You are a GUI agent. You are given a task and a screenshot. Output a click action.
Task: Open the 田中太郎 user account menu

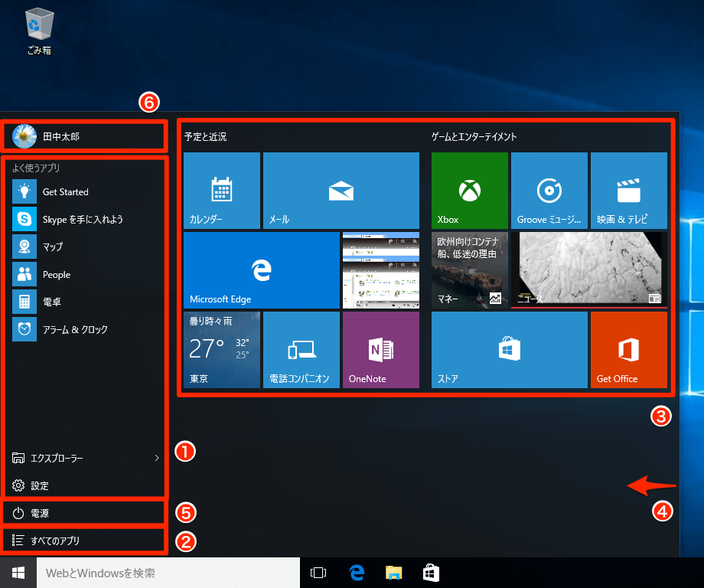coord(84,136)
